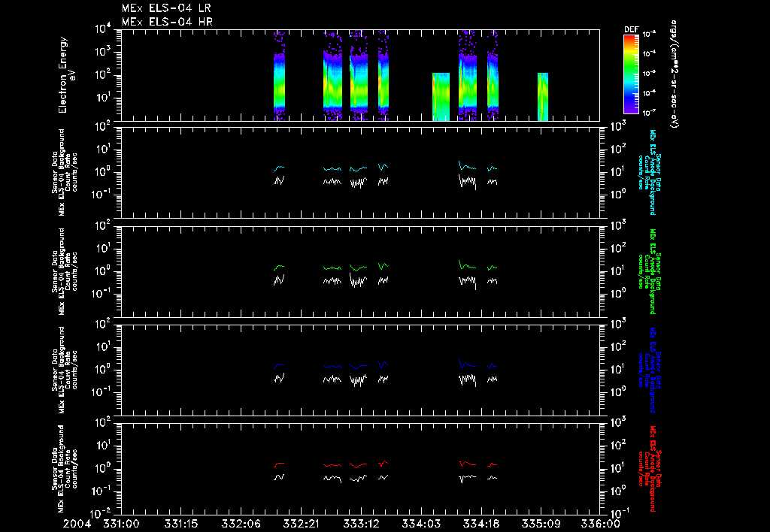770x532 pixels.
Task: Click the rainbow DEF color scale bar
Action: click(631, 74)
